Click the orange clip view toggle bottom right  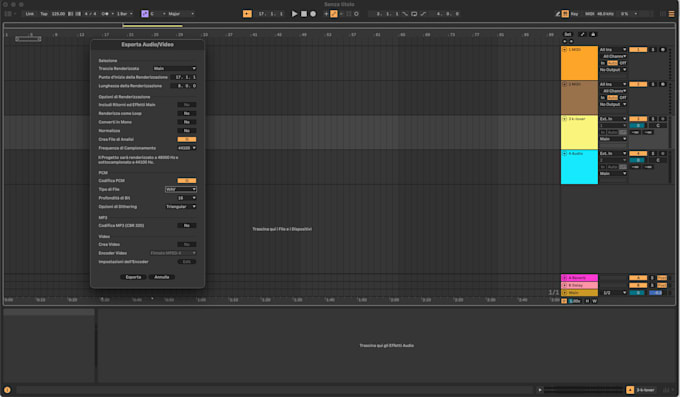coord(630,390)
